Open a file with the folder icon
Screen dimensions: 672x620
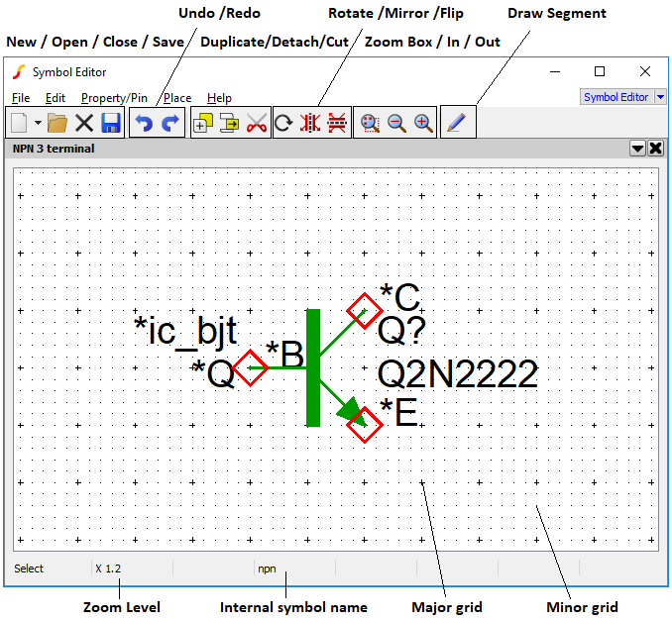[57, 123]
